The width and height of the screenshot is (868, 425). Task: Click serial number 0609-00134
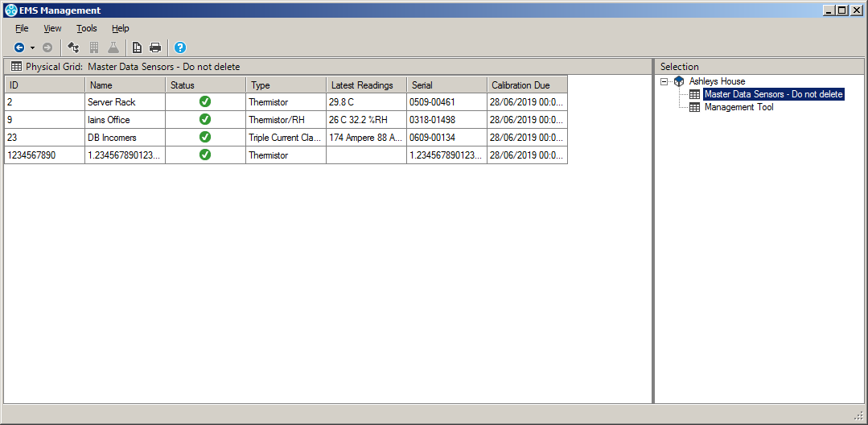point(446,138)
